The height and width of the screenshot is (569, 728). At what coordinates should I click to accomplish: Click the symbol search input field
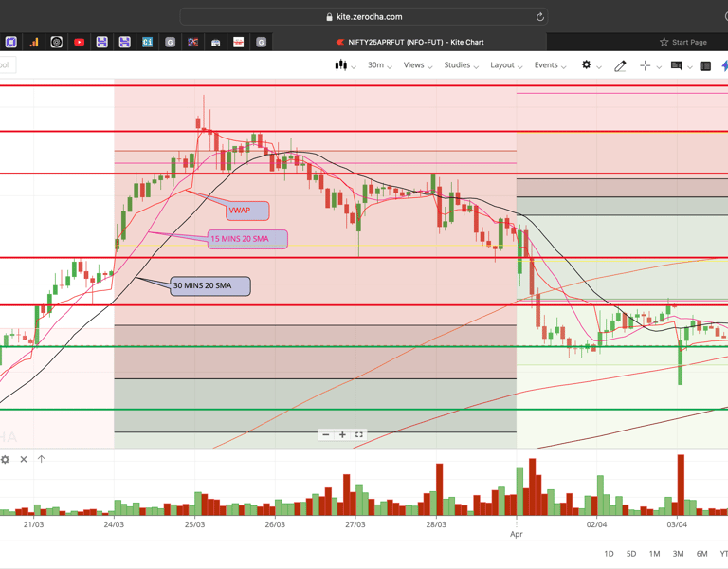point(8,65)
